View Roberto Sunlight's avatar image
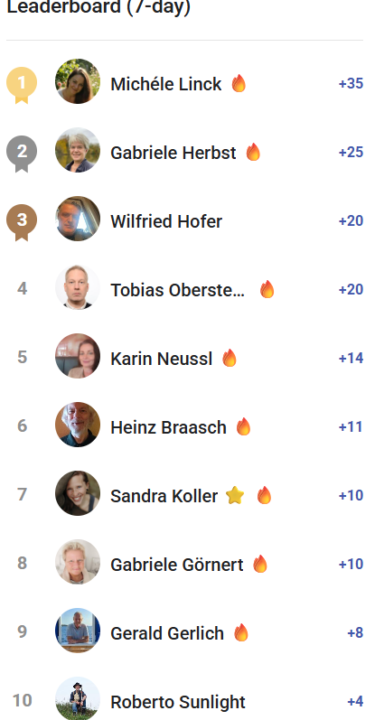 point(78,698)
